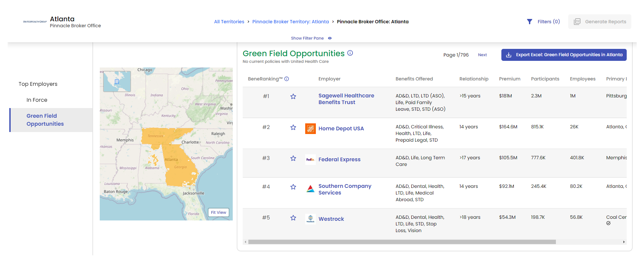This screenshot has width=644, height=266.
Task: Open Westrock employer link
Action: click(x=331, y=219)
